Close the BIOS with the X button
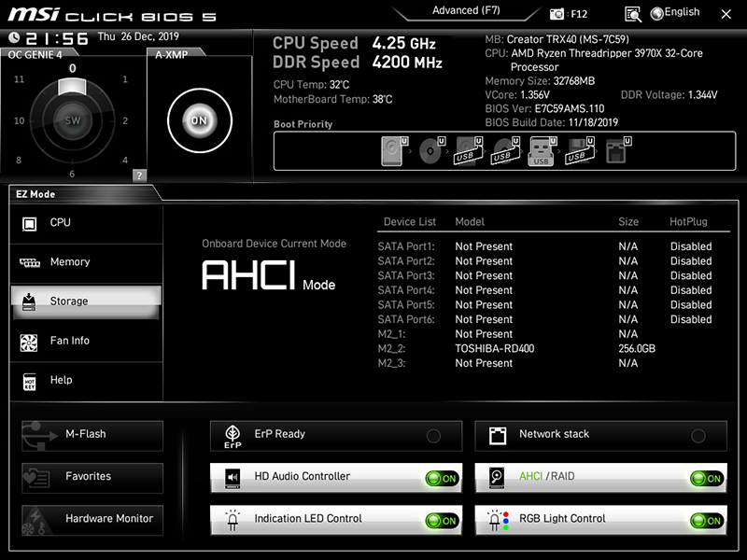This screenshot has height=560, width=747. 726,14
